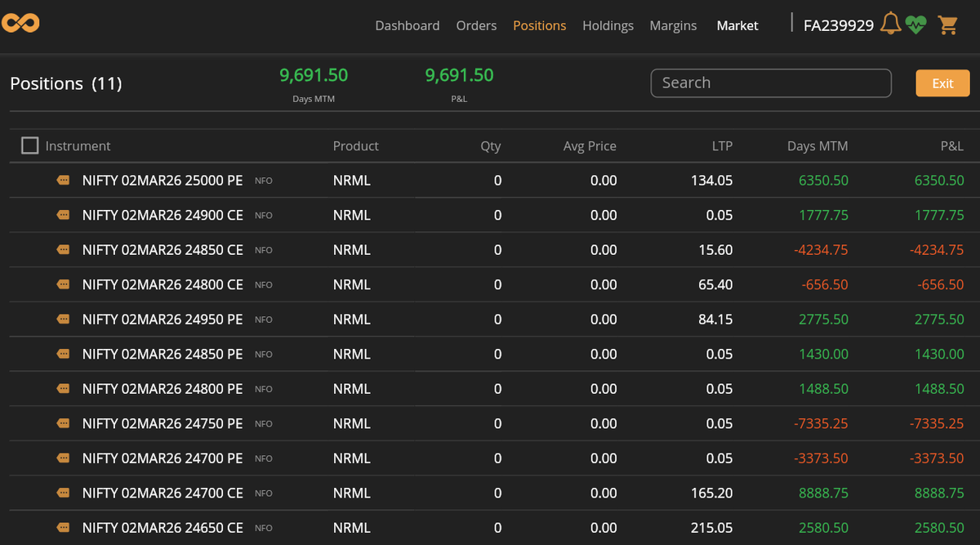Click tag icon for NIFTY 24750 PE
The width and height of the screenshot is (980, 545).
point(63,423)
